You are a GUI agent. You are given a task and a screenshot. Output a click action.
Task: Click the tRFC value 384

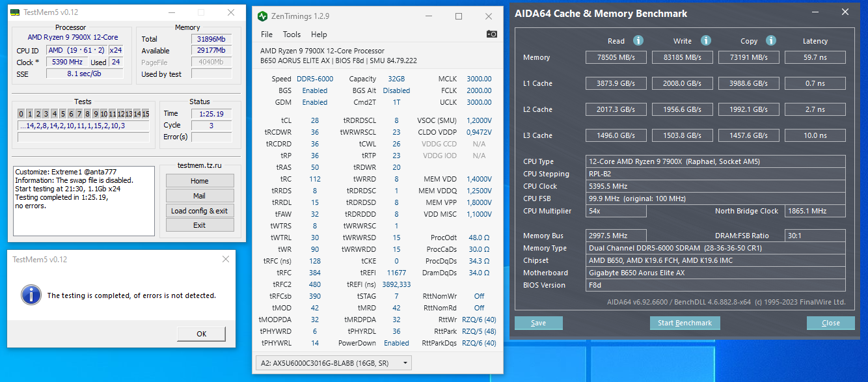[315, 273]
